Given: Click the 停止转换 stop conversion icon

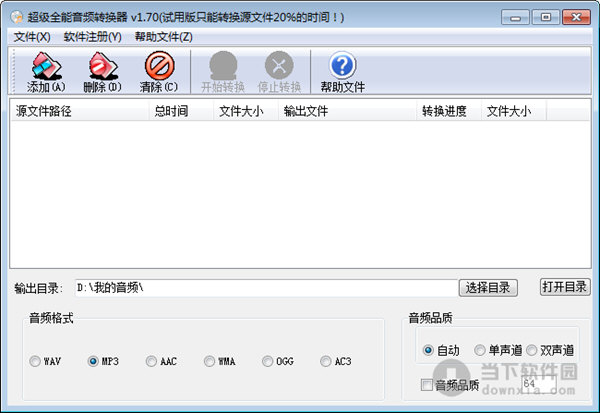Looking at the screenshot, I should pyautogui.click(x=279, y=72).
